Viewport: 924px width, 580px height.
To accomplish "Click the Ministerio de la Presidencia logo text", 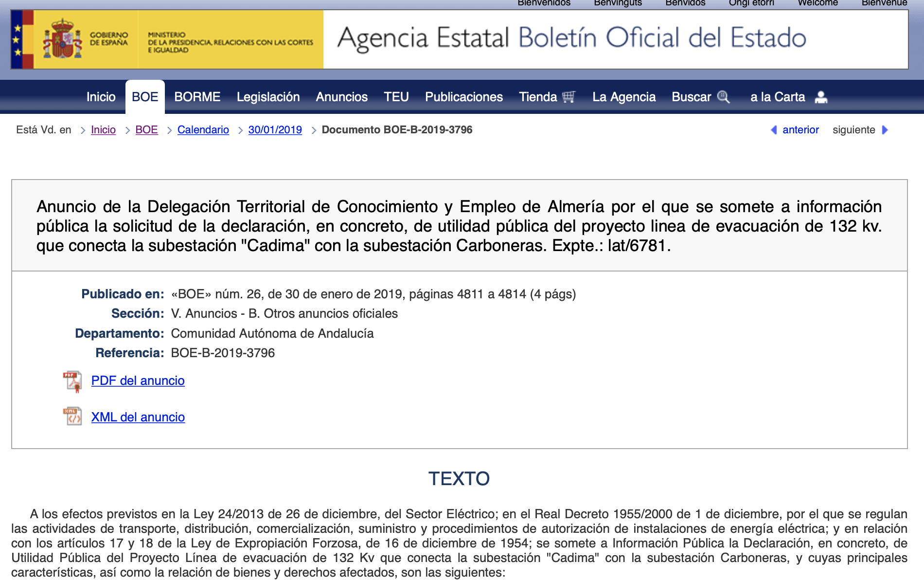I will [x=231, y=42].
